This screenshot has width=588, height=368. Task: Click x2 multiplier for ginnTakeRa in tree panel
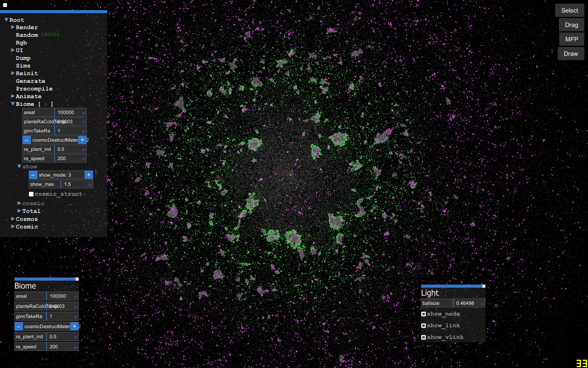point(84,131)
